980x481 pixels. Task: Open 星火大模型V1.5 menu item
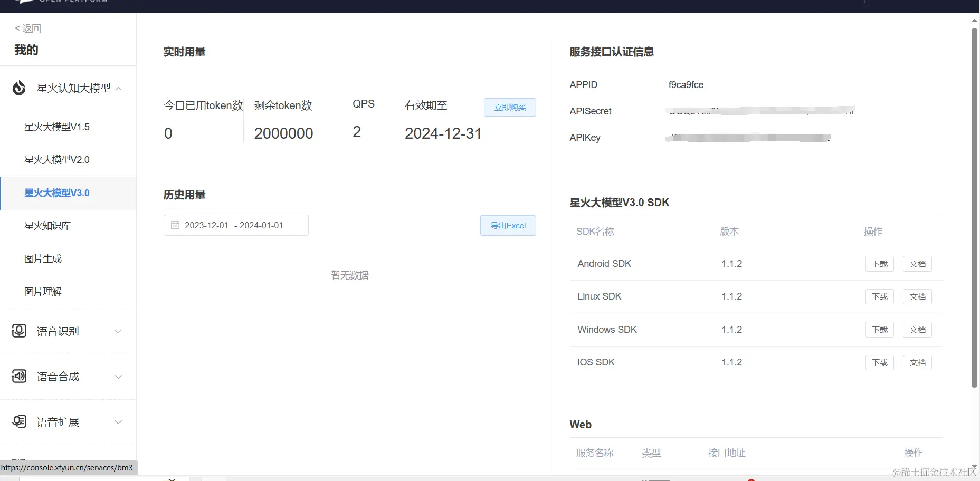coord(57,127)
